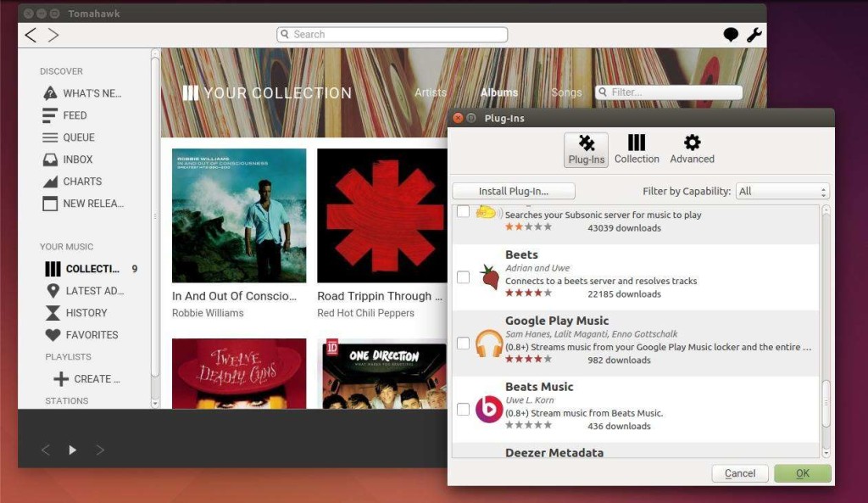Click the Google Play Music headphones icon
The height and width of the screenshot is (503, 868).
(x=489, y=344)
